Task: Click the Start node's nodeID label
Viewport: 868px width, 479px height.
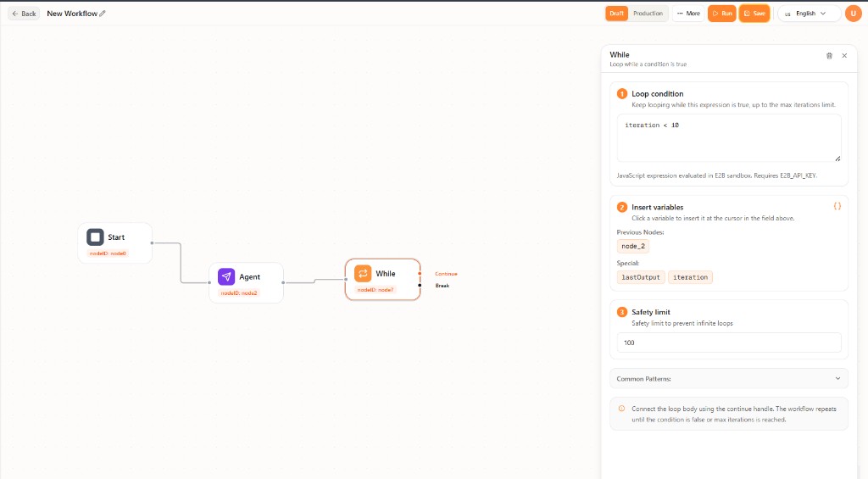Action: [x=108, y=253]
